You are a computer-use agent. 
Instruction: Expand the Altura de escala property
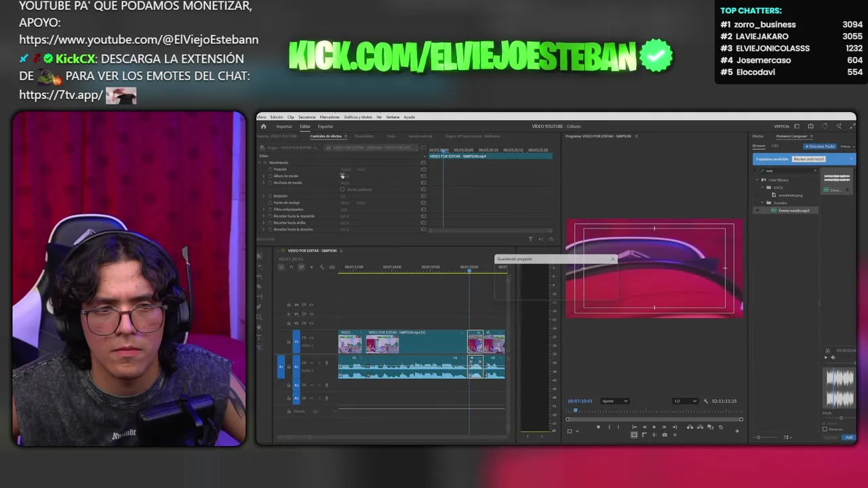click(263, 176)
